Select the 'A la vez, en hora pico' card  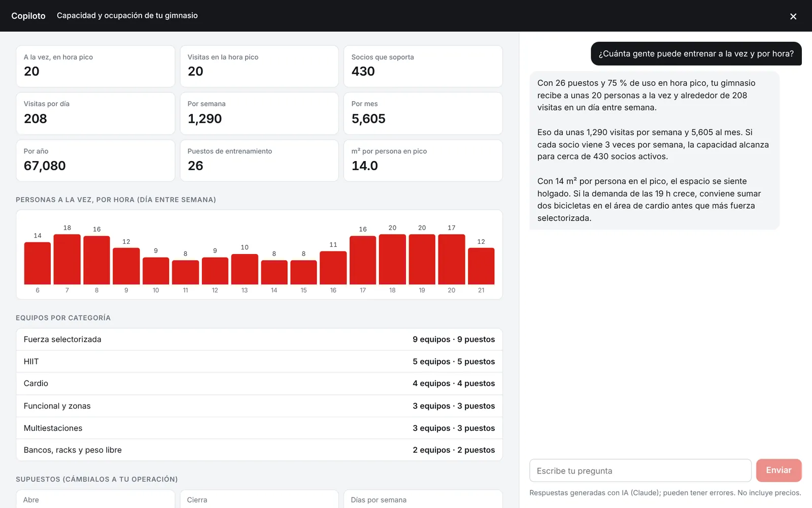pyautogui.click(x=95, y=66)
